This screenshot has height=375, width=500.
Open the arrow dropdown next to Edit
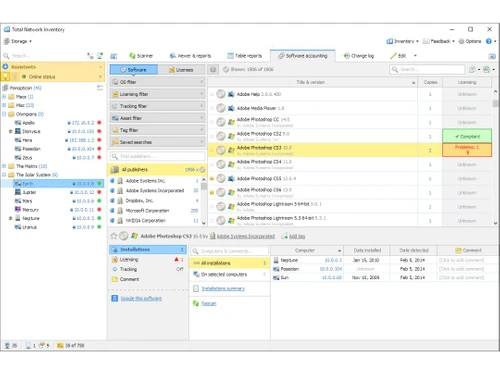[x=415, y=56]
